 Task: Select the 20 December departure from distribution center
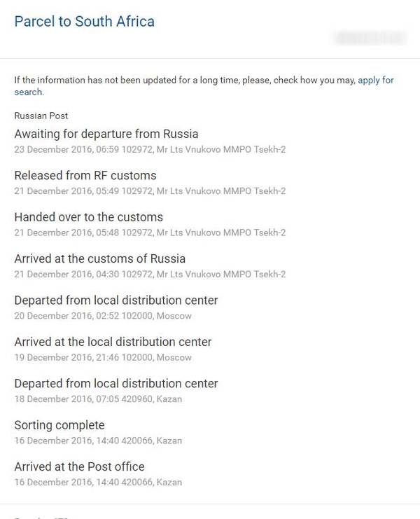click(116, 300)
